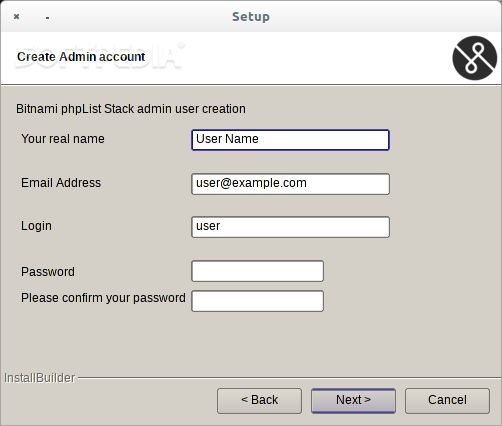
Task: Click the 'Create Admin account' heading
Action: pos(81,57)
